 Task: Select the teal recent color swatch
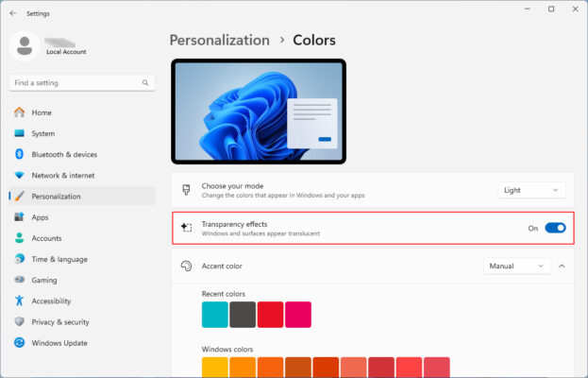[x=215, y=315]
